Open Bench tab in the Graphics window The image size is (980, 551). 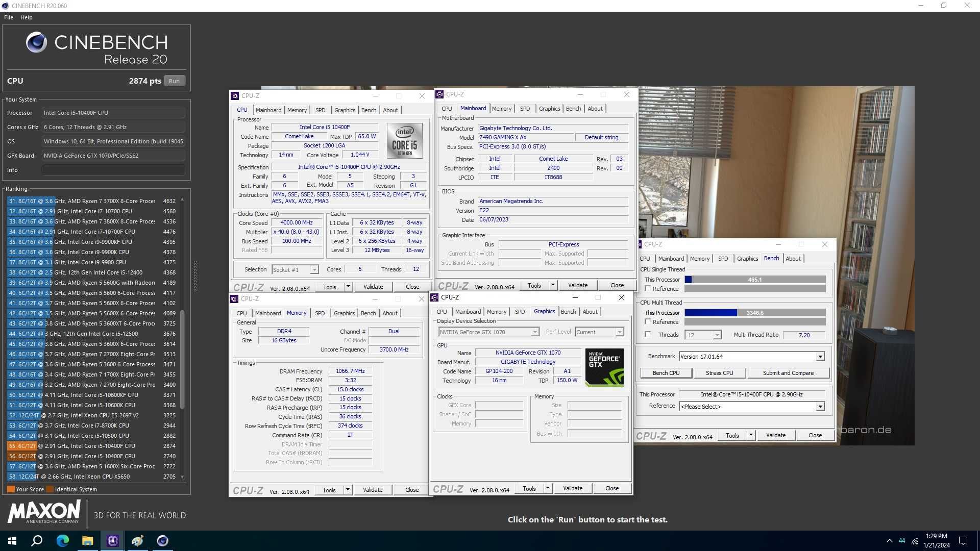coord(568,312)
